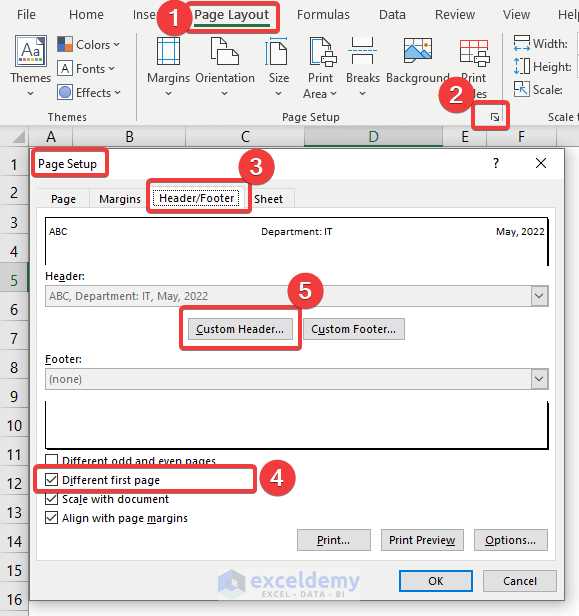
Task: Expand the Header dropdown list
Action: coord(539,296)
